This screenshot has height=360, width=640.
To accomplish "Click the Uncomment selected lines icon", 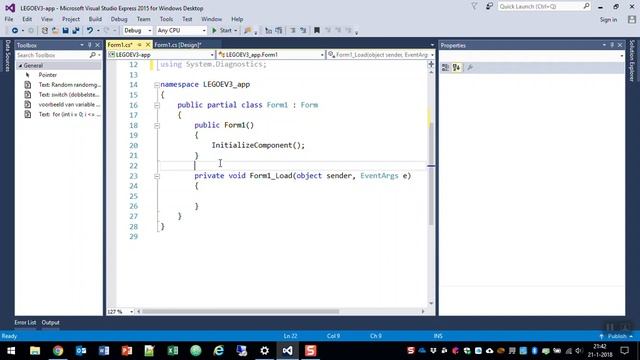I will coord(279,31).
